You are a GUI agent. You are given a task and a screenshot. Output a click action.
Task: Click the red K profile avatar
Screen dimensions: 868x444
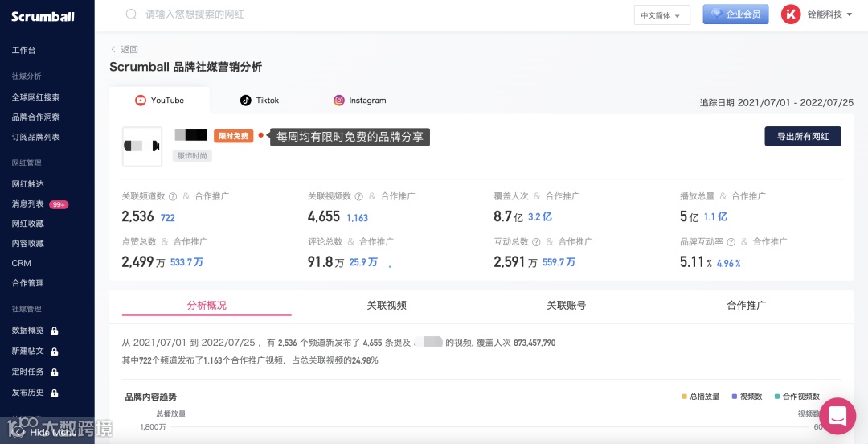[791, 14]
